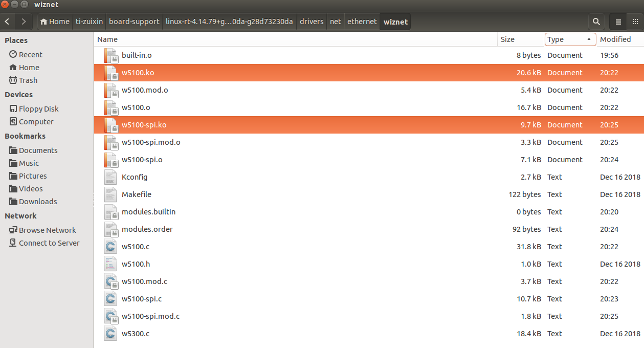644x348 pixels.
Task: Go to net in the path bar
Action: tap(335, 21)
